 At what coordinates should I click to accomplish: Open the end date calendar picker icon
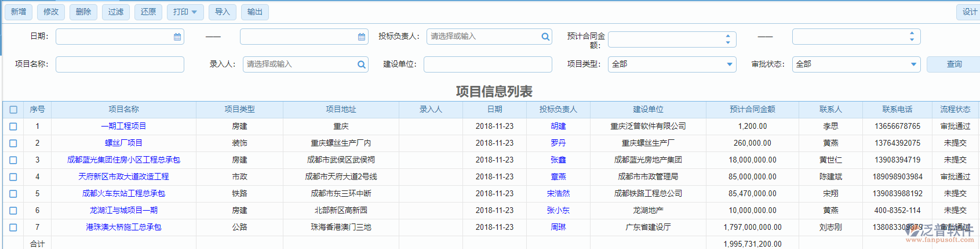point(362,37)
